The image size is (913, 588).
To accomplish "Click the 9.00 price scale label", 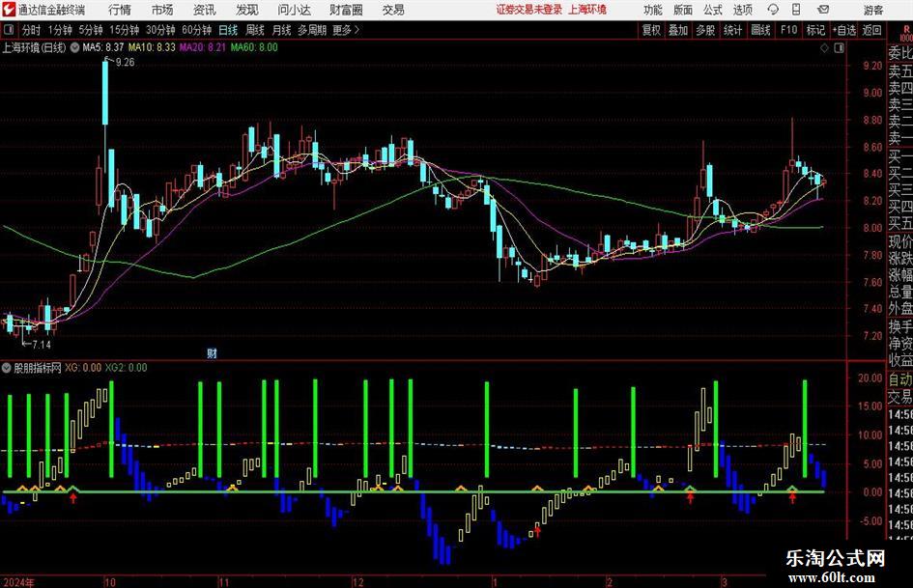I will tap(872, 93).
